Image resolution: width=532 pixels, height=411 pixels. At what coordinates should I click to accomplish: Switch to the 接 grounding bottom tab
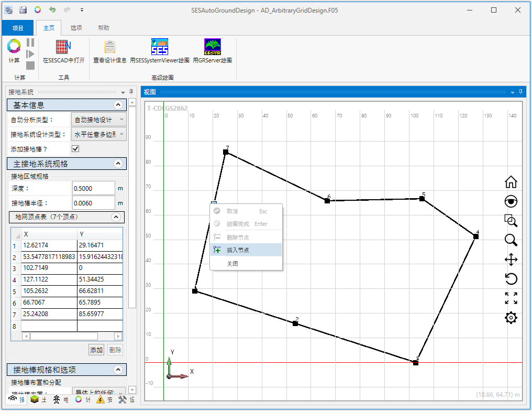(x=17, y=399)
